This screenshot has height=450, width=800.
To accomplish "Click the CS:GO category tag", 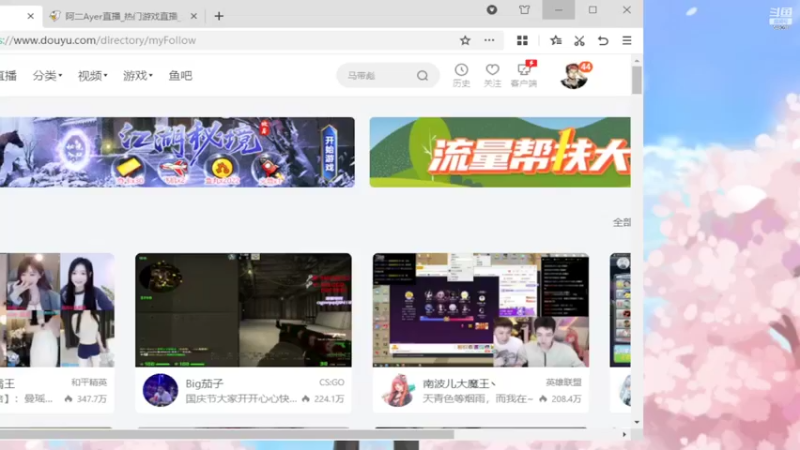I will 332,382.
